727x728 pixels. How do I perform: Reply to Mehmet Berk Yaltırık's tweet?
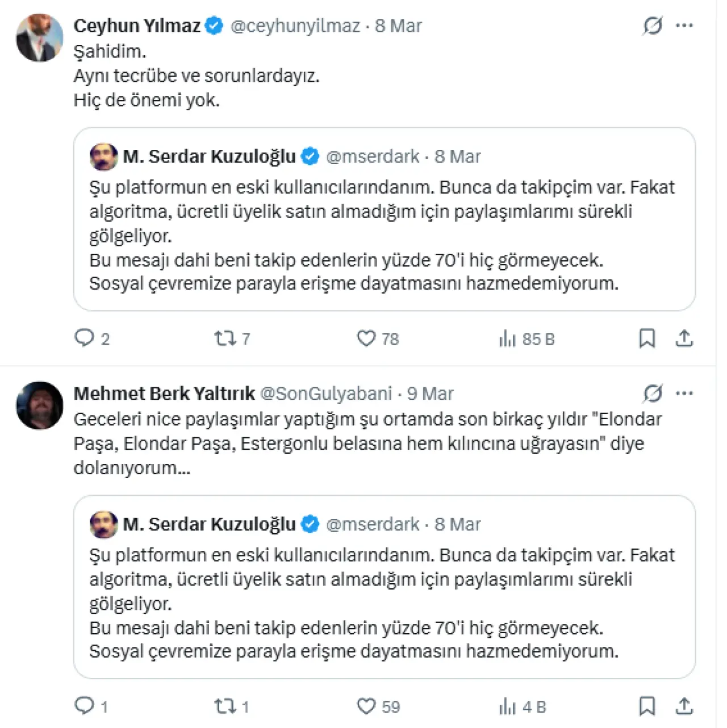click(85, 706)
